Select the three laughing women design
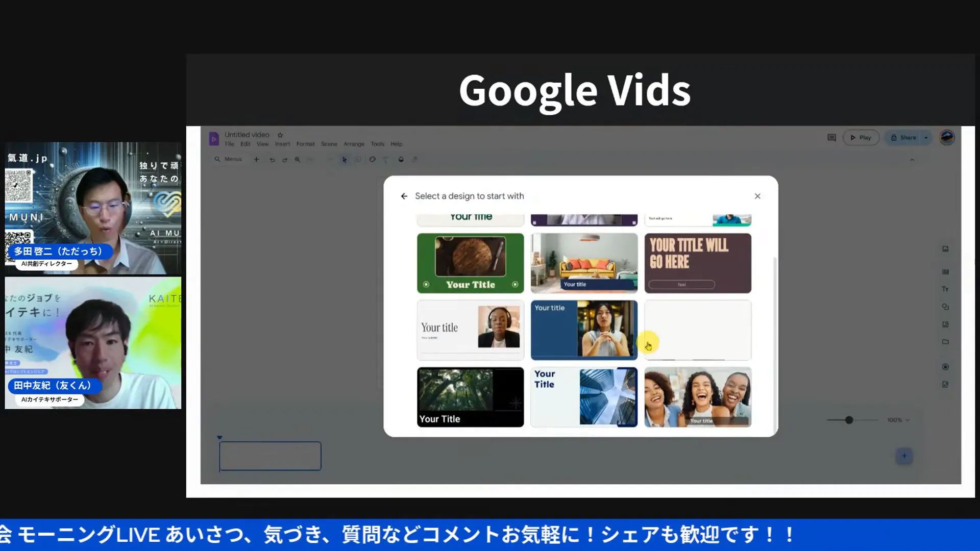 698,397
